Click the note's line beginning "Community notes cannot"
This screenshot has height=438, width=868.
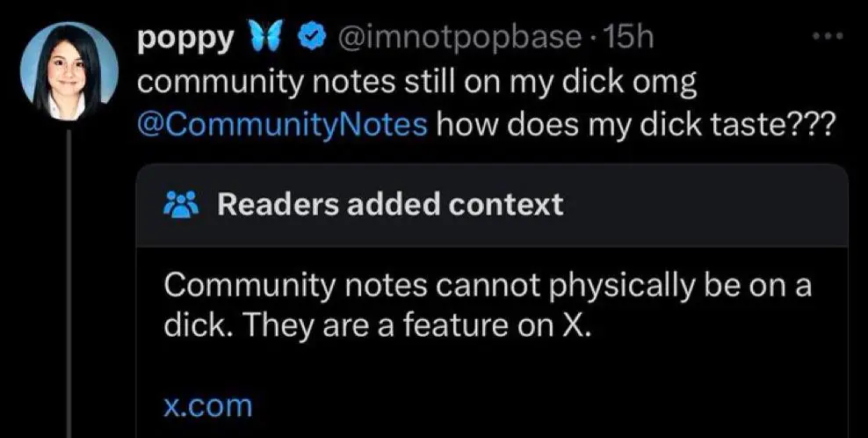click(487, 286)
